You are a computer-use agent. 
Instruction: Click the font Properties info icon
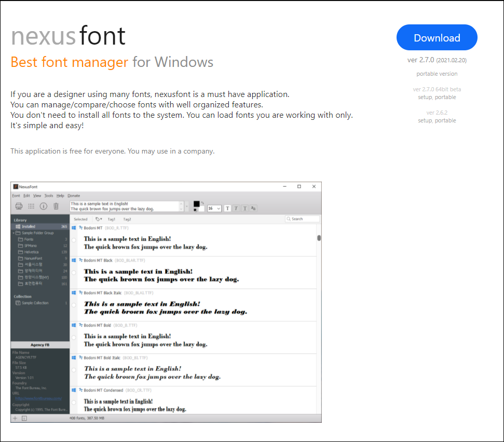[x=44, y=206]
